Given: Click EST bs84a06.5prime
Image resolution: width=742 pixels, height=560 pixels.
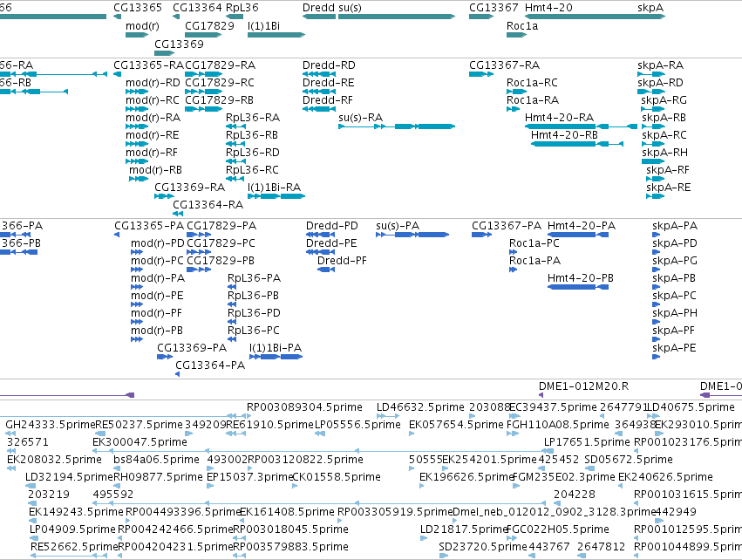Looking at the screenshot, I should (156, 460).
